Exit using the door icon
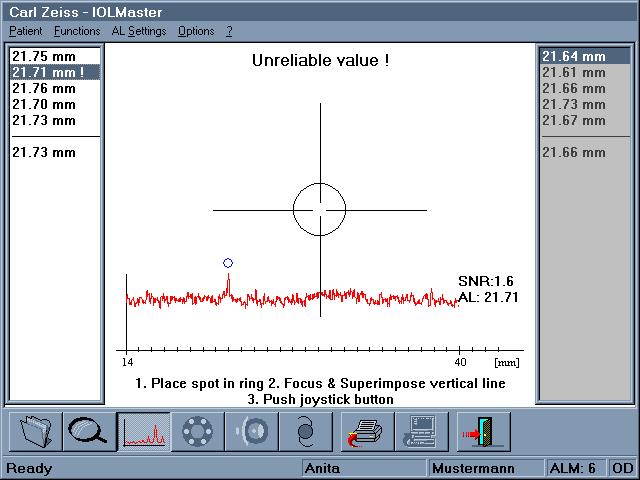The width and height of the screenshot is (640, 480). [485, 432]
